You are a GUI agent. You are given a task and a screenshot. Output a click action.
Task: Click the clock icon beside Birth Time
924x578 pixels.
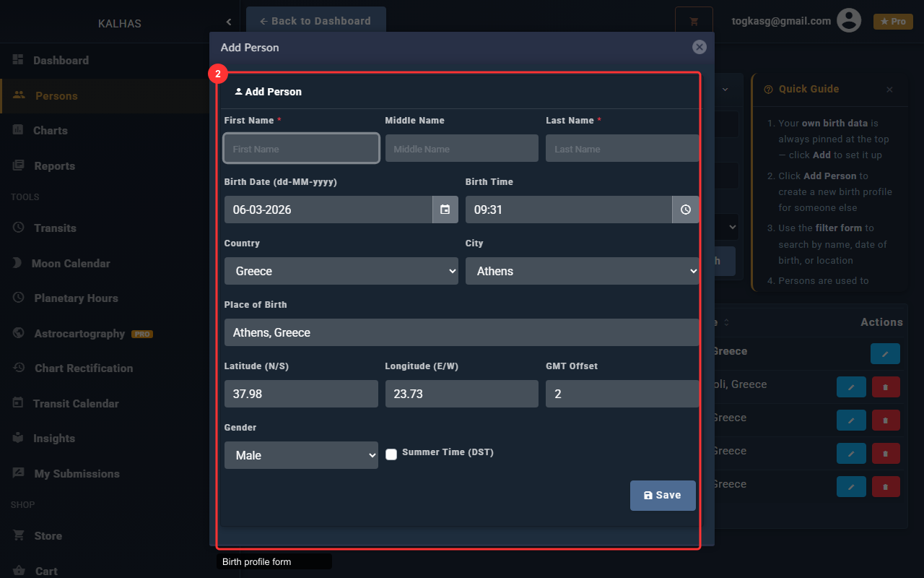685,210
